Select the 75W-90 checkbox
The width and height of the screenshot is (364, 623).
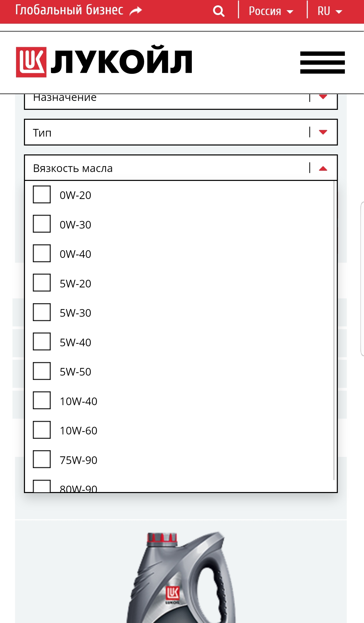[x=42, y=459]
